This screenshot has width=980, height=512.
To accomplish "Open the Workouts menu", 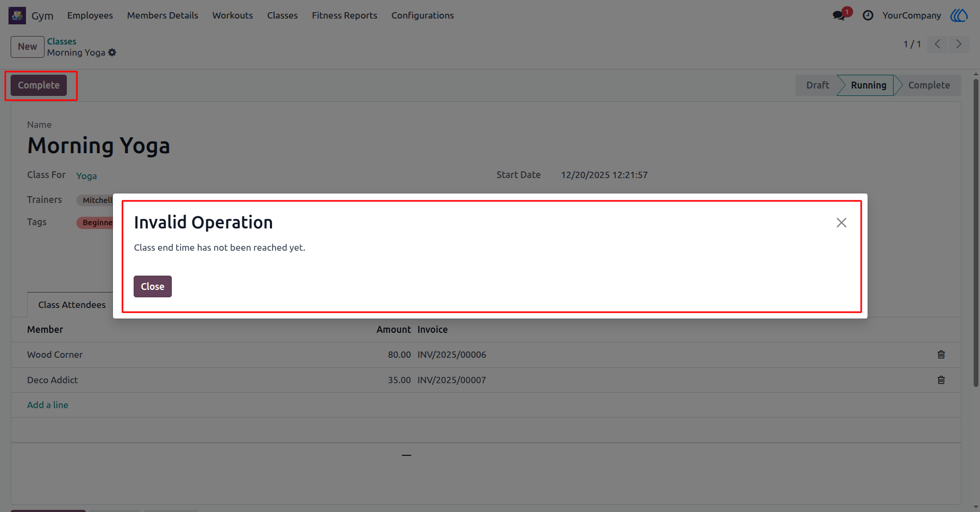I will click(233, 15).
